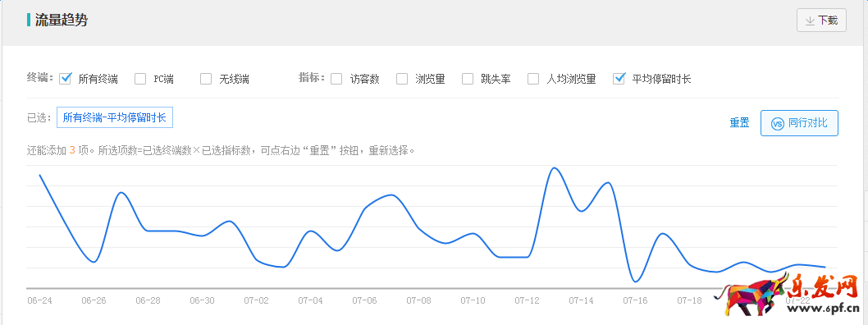Click the 重置 reset link
Image resolution: width=868 pixels, height=325 pixels.
coord(739,123)
